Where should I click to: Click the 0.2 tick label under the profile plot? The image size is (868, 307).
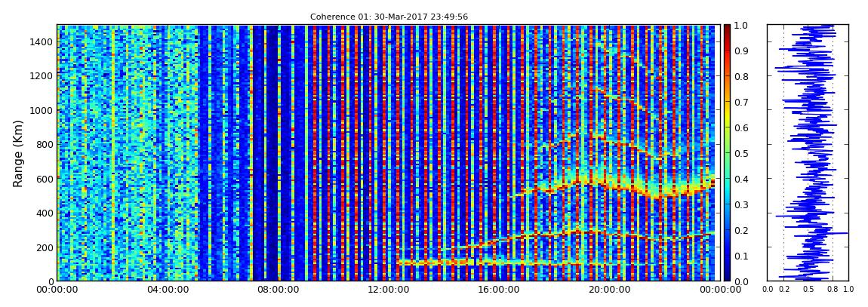[x=783, y=290]
